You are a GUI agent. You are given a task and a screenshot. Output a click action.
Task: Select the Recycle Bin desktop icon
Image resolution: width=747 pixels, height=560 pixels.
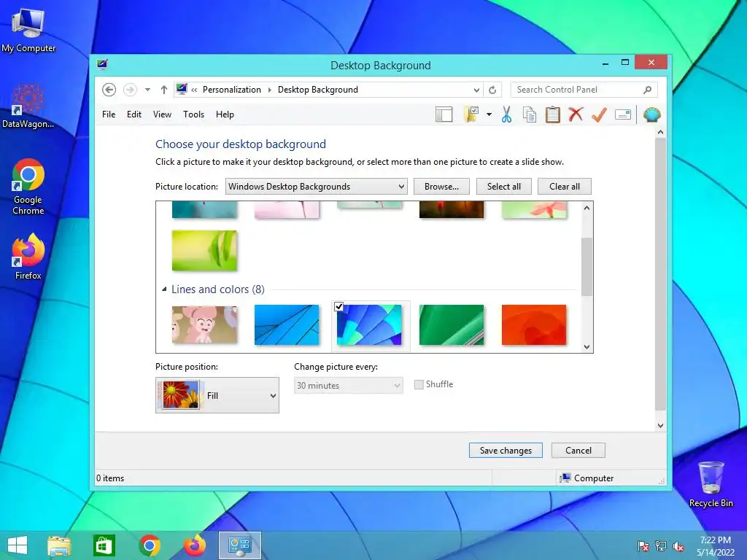click(711, 484)
